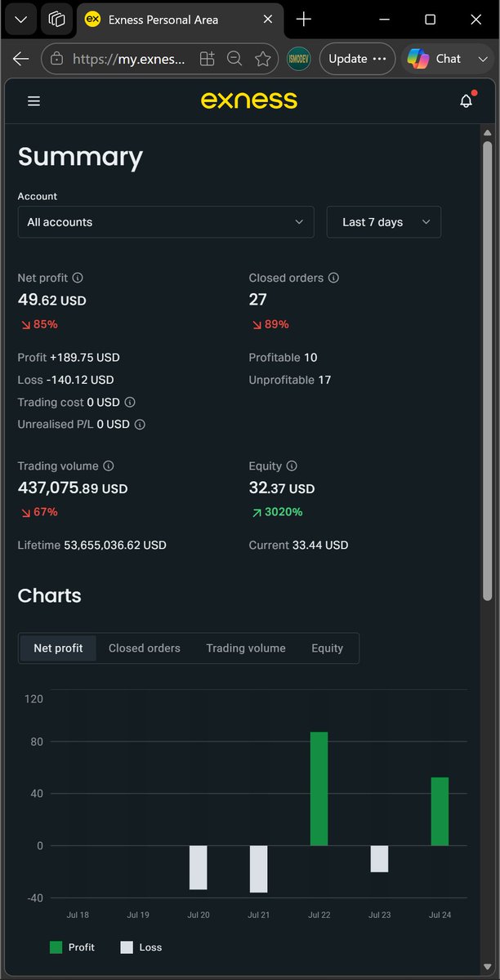
Task: Open the round browser profile avatar
Action: point(299,59)
